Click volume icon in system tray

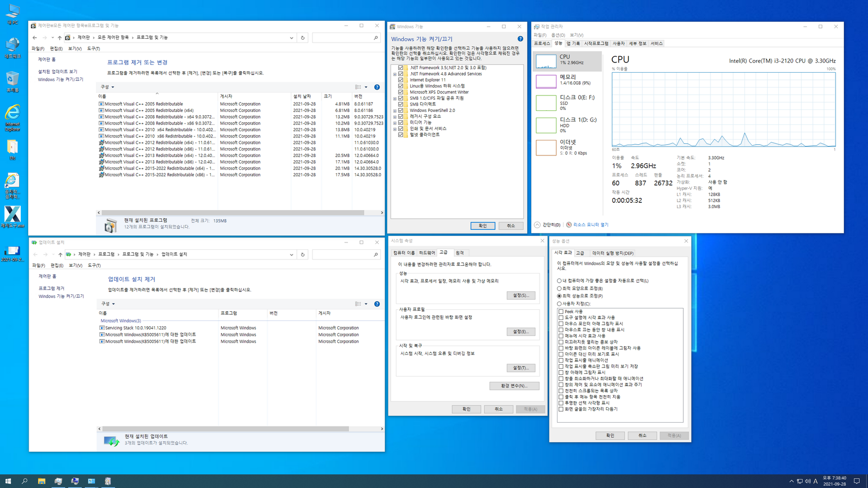[807, 481]
